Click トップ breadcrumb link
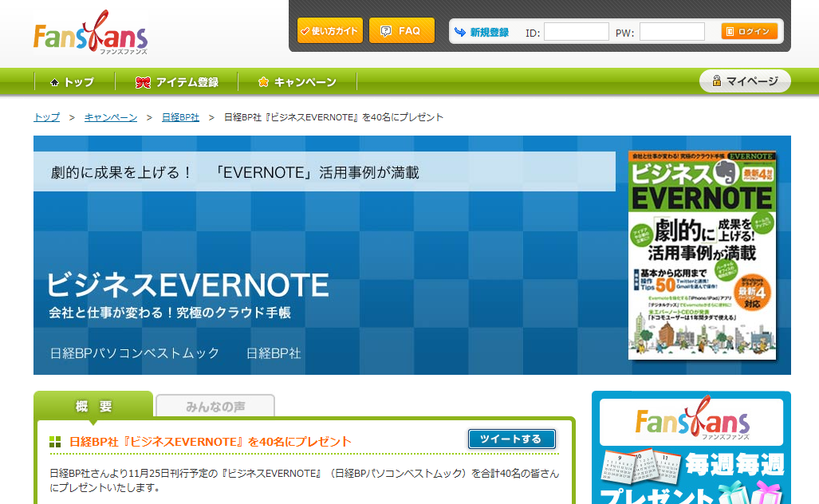 pyautogui.click(x=46, y=117)
